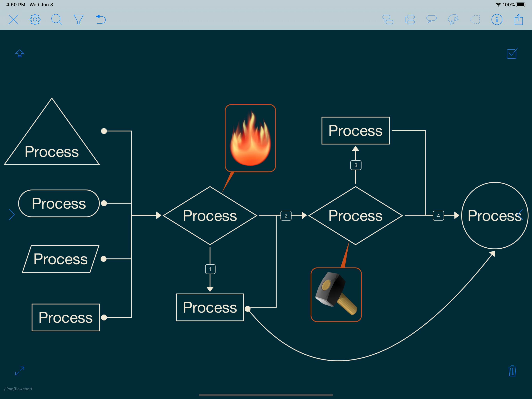Screen dimensions: 532x399
Task: Tap the undo arrow icon
Action: [x=101, y=19]
